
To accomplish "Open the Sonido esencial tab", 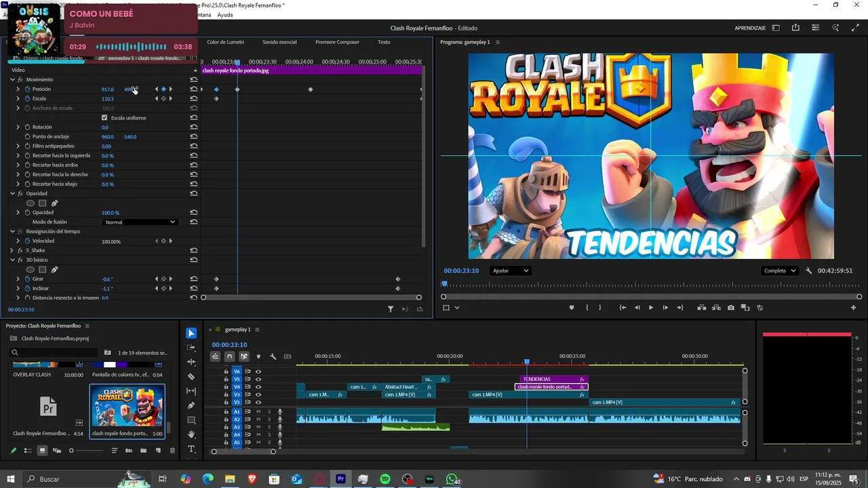I will pyautogui.click(x=279, y=42).
